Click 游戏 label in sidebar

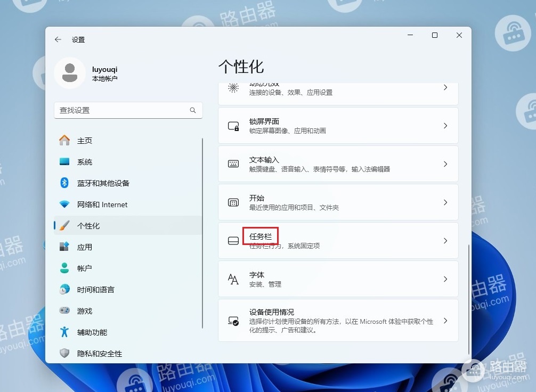point(84,311)
